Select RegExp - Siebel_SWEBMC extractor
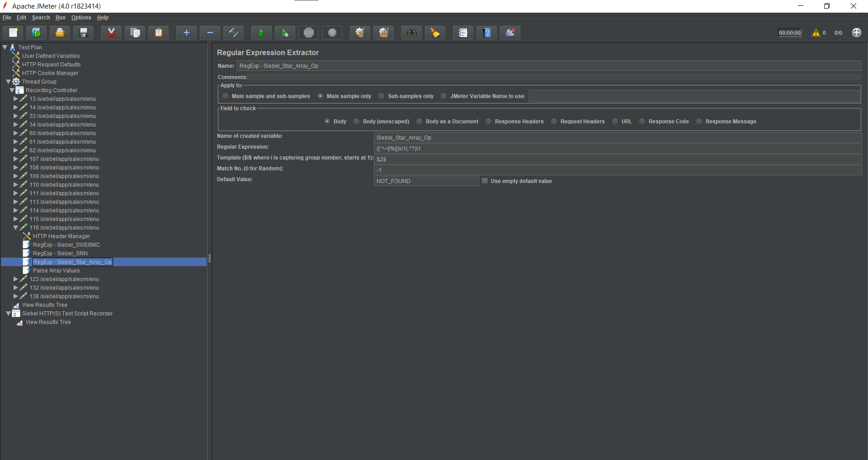868x460 pixels. pos(66,245)
